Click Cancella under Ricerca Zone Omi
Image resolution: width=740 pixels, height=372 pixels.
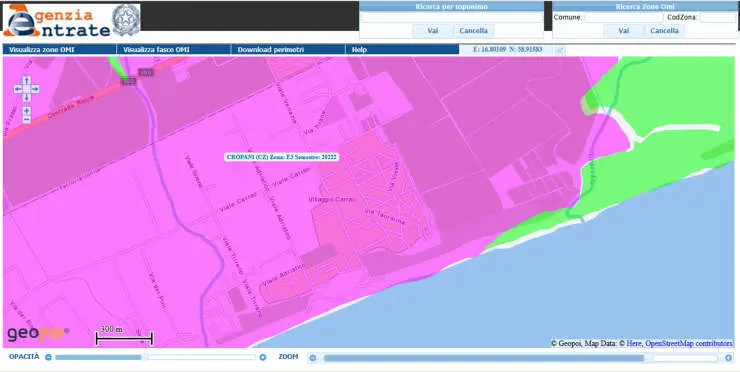[x=664, y=31]
